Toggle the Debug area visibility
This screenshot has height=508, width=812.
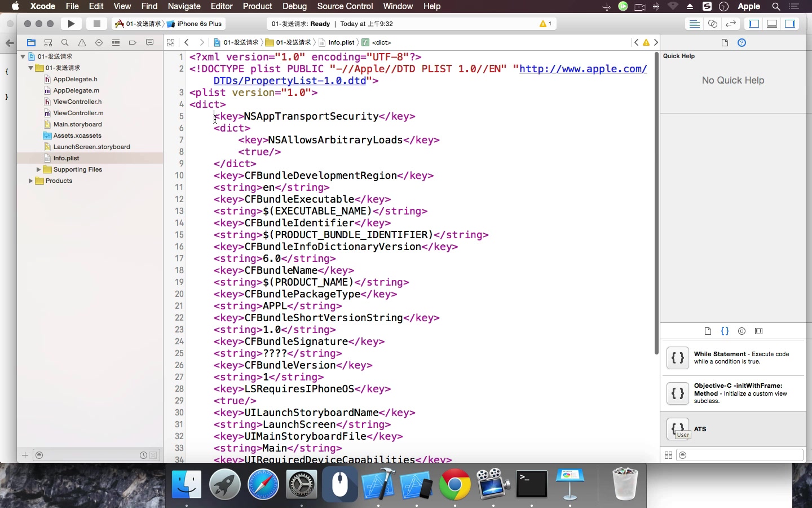(x=772, y=24)
